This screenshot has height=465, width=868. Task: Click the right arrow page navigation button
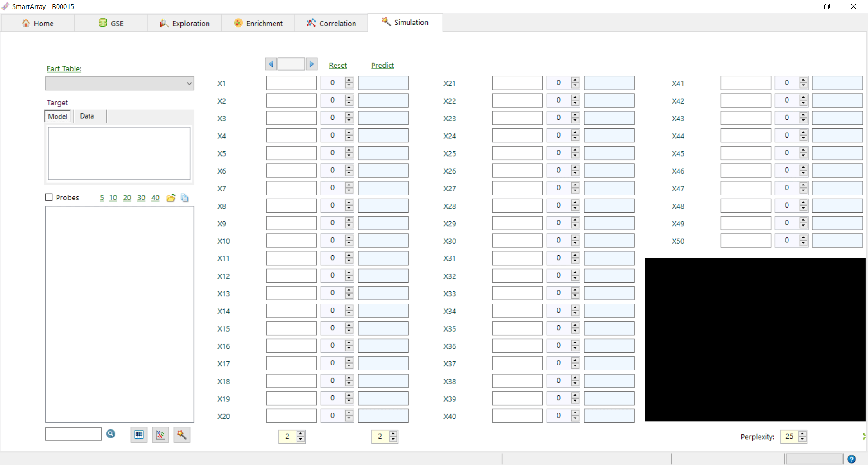pyautogui.click(x=311, y=64)
